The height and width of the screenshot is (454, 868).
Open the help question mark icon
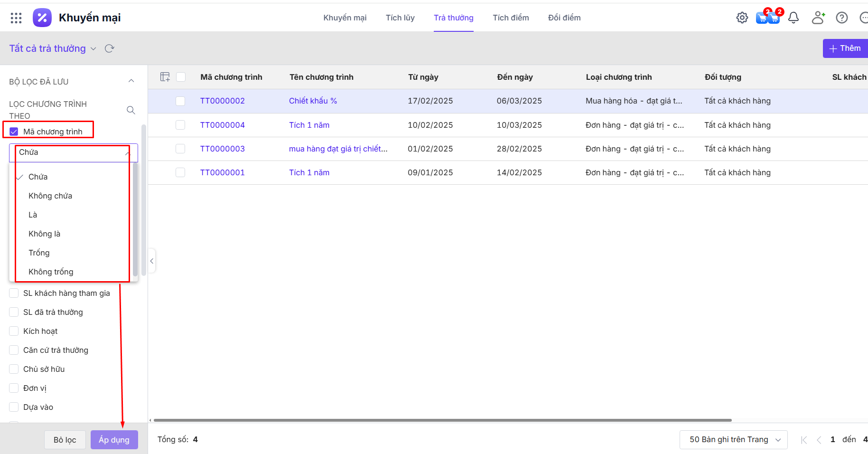pos(841,18)
